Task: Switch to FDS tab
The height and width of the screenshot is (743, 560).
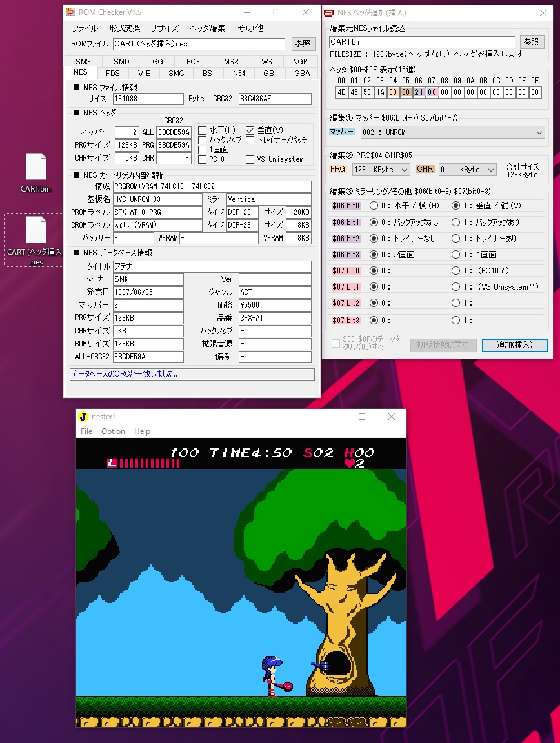Action: click(x=113, y=74)
